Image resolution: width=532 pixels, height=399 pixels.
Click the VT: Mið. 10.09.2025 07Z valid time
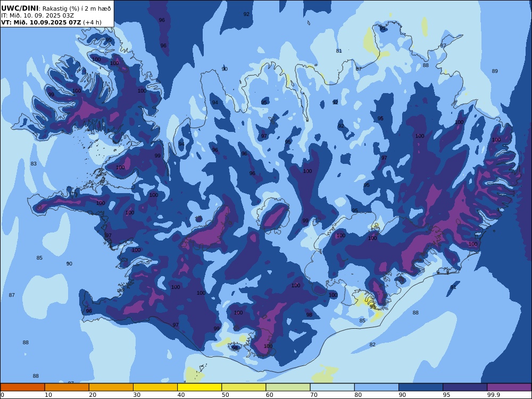point(41,22)
